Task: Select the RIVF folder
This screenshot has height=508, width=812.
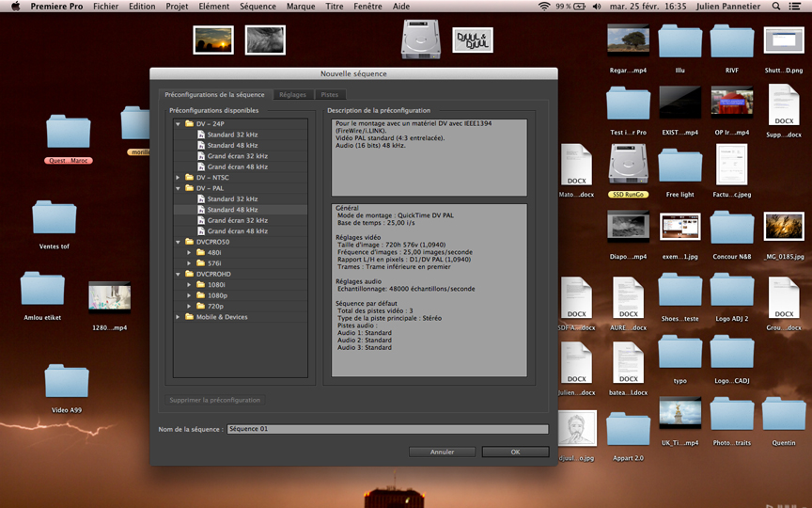Action: tap(732, 41)
